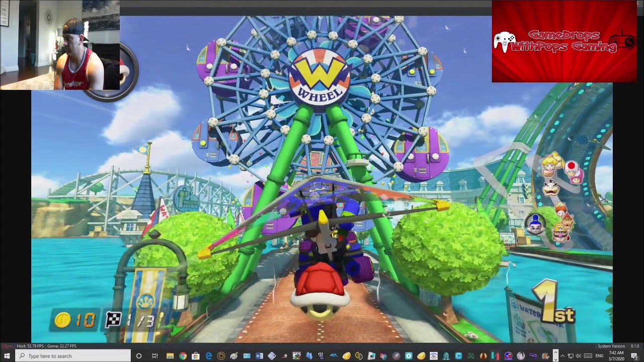Open the Dolphin emulator taskbar icon
Viewport: 644px width, 362px height.
point(333,356)
